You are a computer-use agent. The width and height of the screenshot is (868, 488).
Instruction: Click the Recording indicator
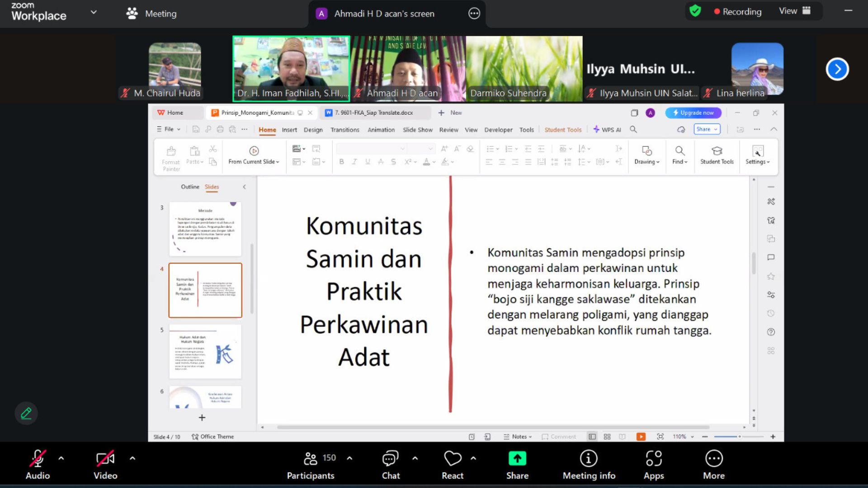coord(738,12)
